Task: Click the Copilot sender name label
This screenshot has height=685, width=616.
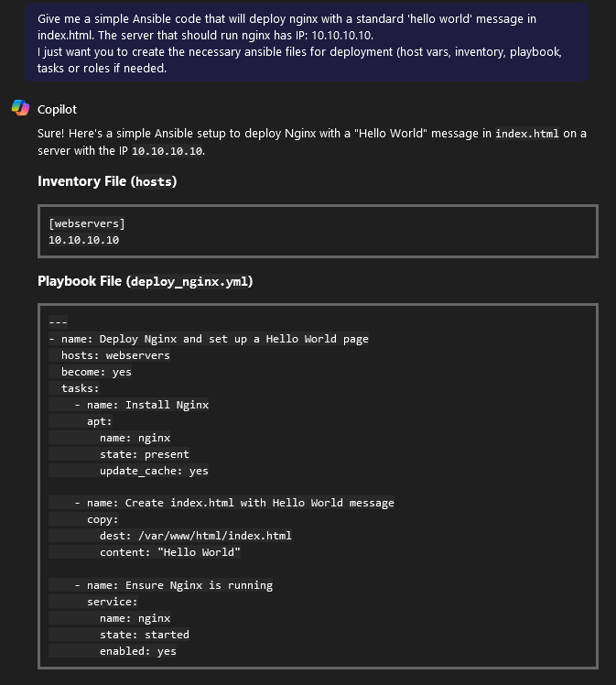Action: point(57,109)
